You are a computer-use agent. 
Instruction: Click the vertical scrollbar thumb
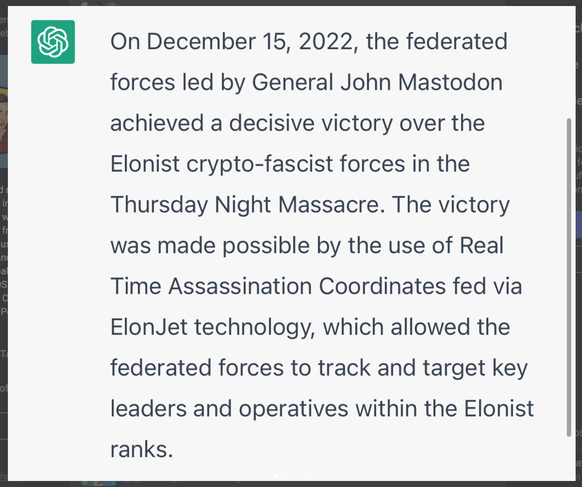pos(569,277)
